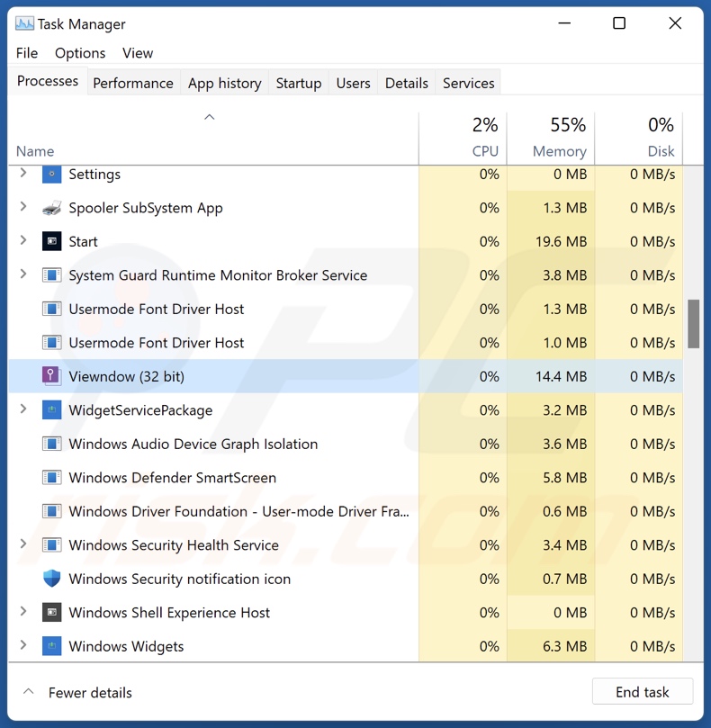The height and width of the screenshot is (728, 711).
Task: Switch to the Users tab
Action: click(353, 83)
